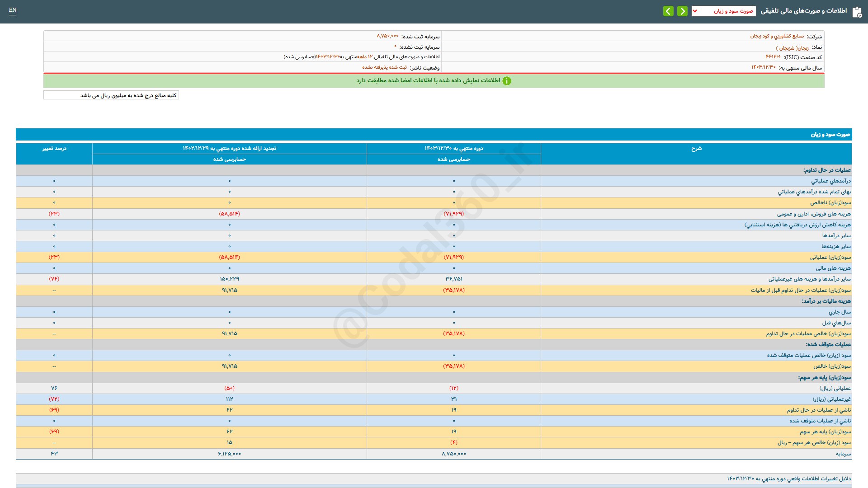
Task: Click the درصد تغییر column header
Action: pos(54,149)
